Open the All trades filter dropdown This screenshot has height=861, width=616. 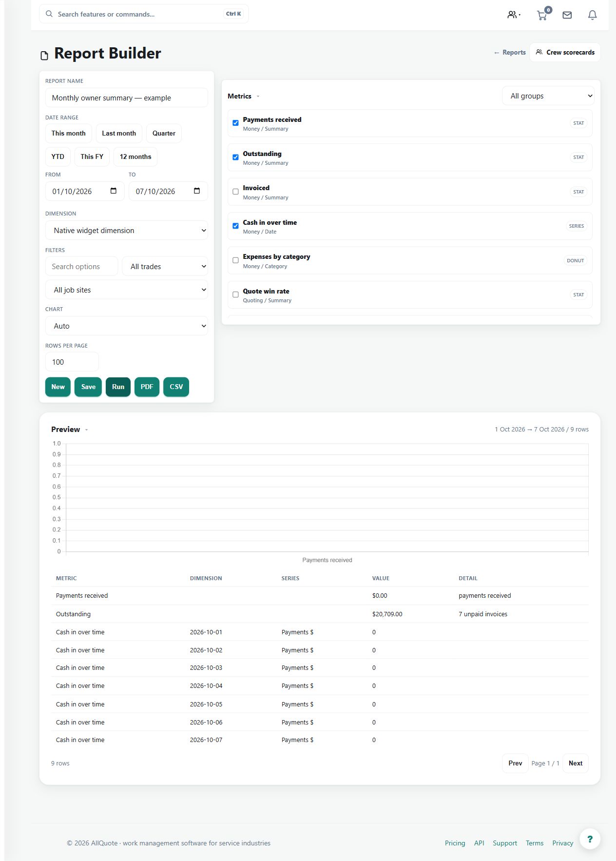165,266
